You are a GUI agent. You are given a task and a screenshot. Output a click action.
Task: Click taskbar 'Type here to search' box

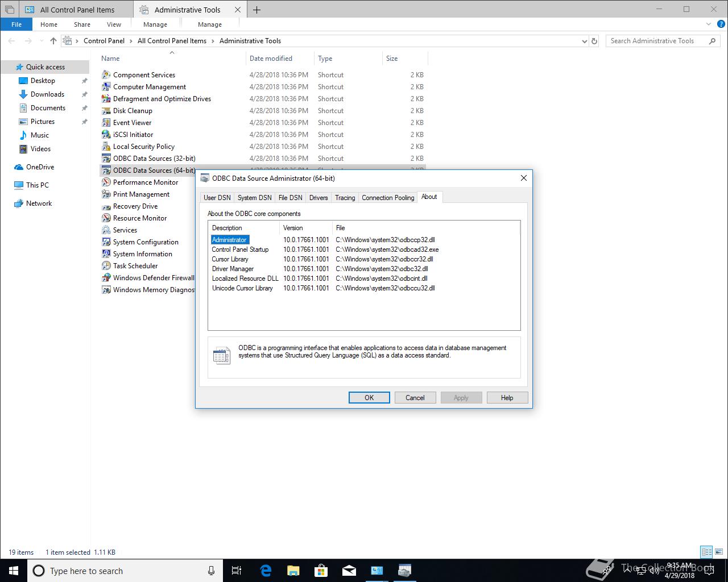[x=125, y=571]
